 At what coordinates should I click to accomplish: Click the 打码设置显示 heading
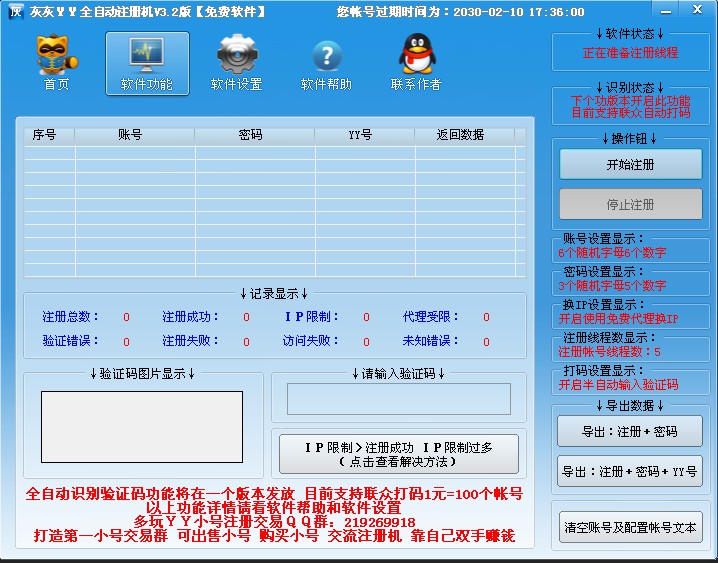coord(604,371)
